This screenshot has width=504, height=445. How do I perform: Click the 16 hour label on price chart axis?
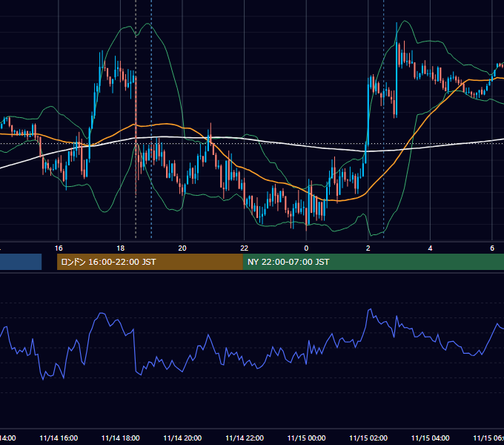59,248
